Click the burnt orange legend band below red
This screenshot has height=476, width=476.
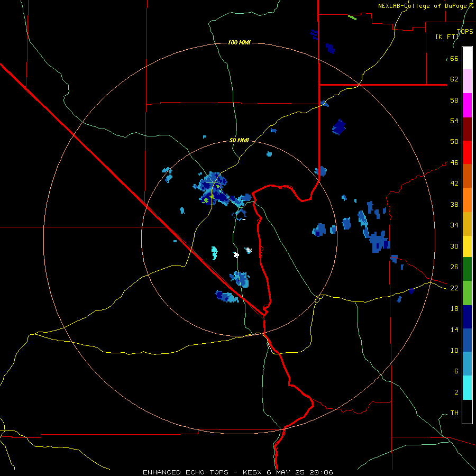[467, 176]
